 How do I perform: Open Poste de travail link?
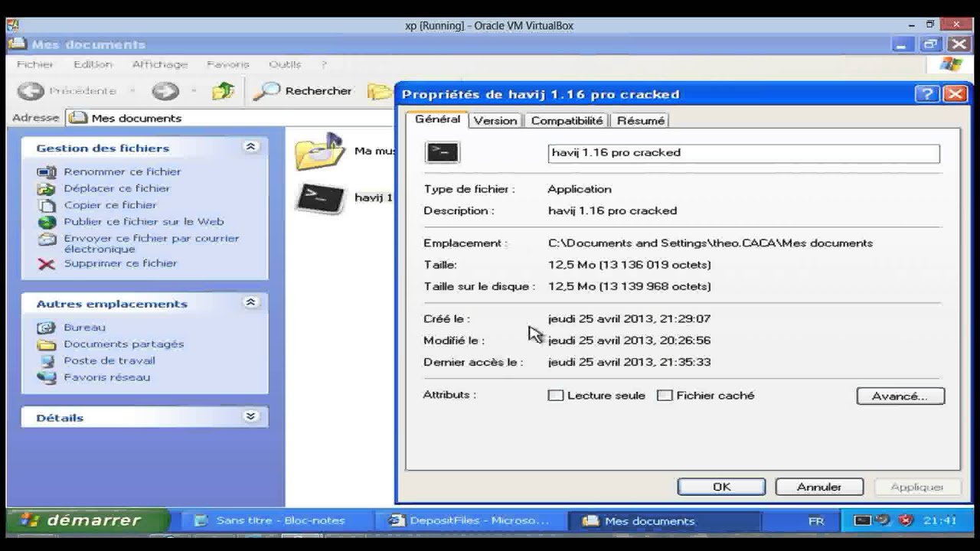pos(109,360)
